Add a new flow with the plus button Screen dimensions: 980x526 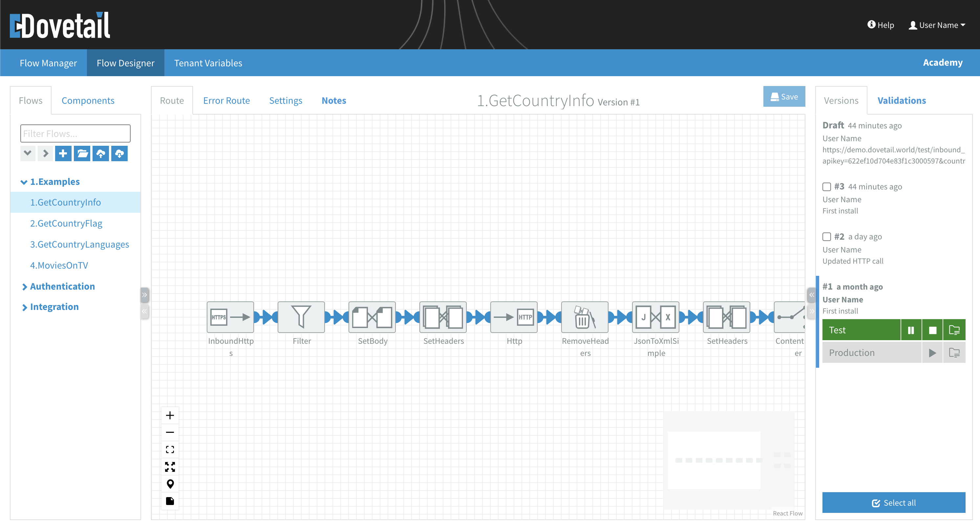coord(63,153)
